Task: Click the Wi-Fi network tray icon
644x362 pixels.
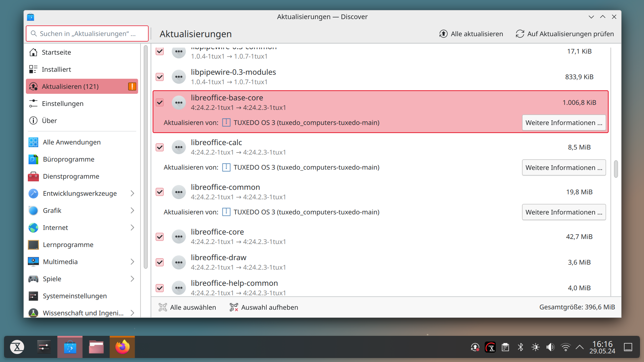Action: [x=566, y=347]
